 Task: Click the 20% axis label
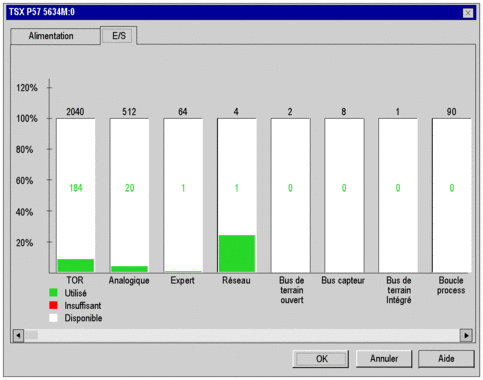(25, 243)
